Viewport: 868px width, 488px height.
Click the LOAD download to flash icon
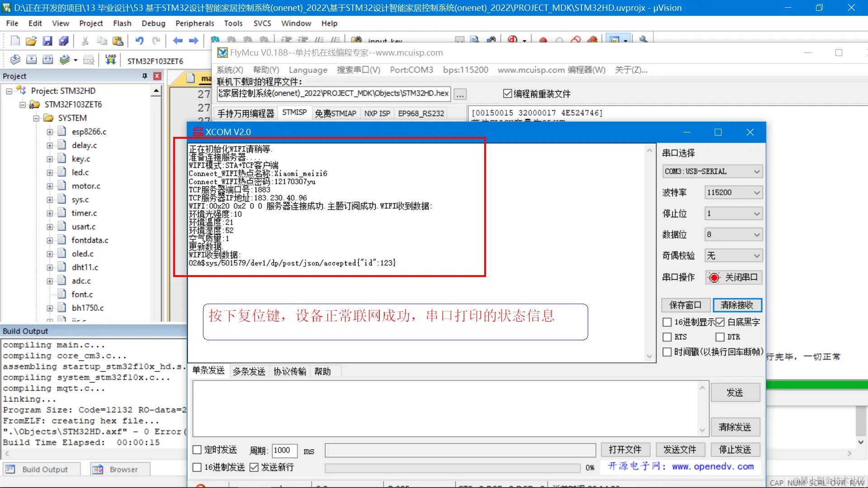(110, 60)
